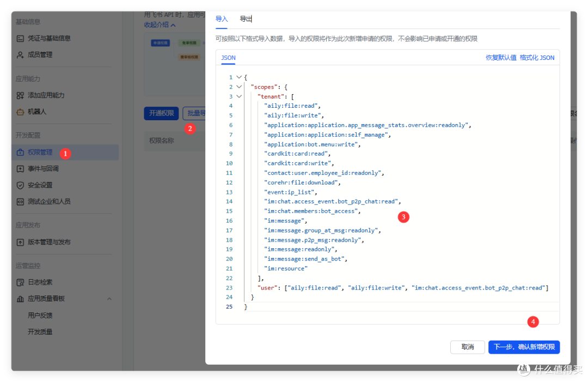The height and width of the screenshot is (382, 588).
Task: Click the 取消 button
Action: 468,347
